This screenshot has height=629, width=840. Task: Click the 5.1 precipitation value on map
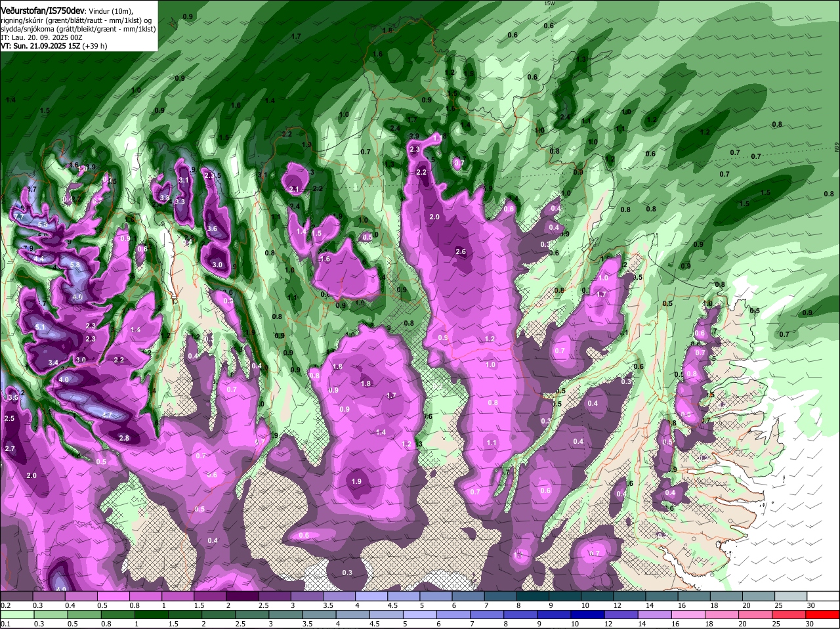tap(40, 327)
